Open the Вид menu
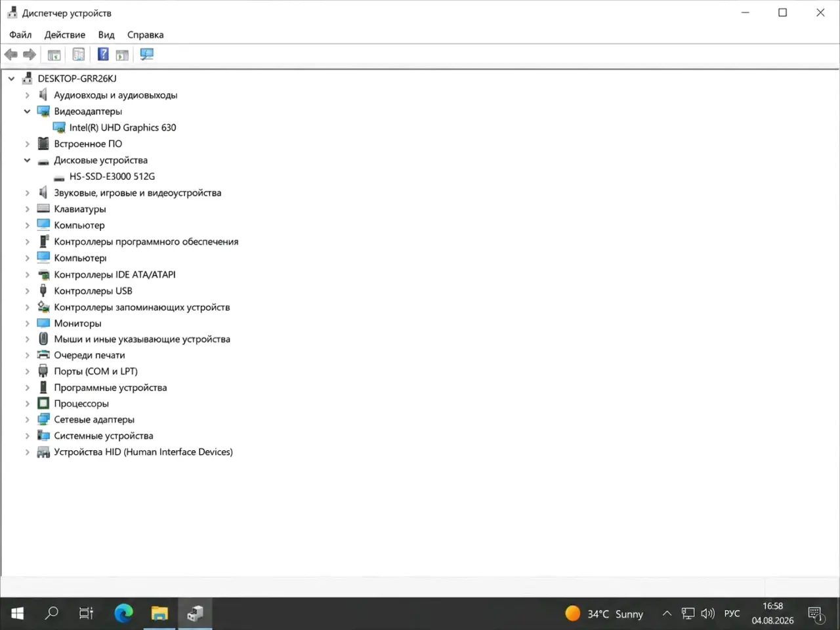The image size is (840, 630). point(106,35)
